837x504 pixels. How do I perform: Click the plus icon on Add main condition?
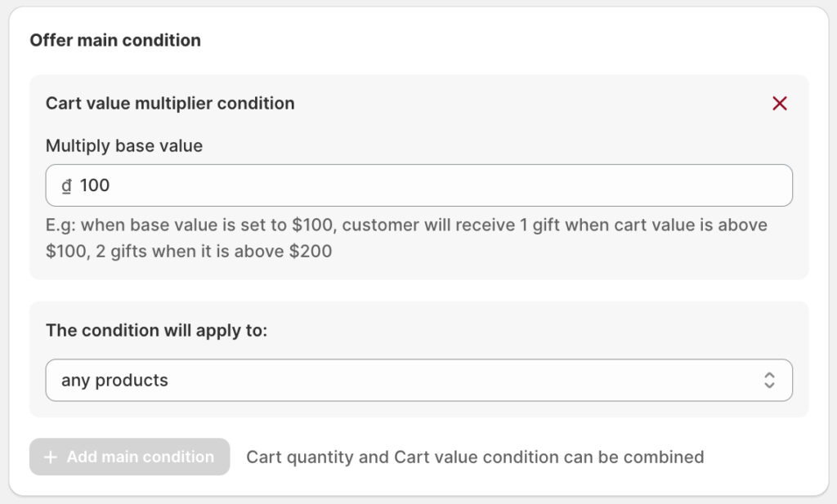click(x=51, y=457)
